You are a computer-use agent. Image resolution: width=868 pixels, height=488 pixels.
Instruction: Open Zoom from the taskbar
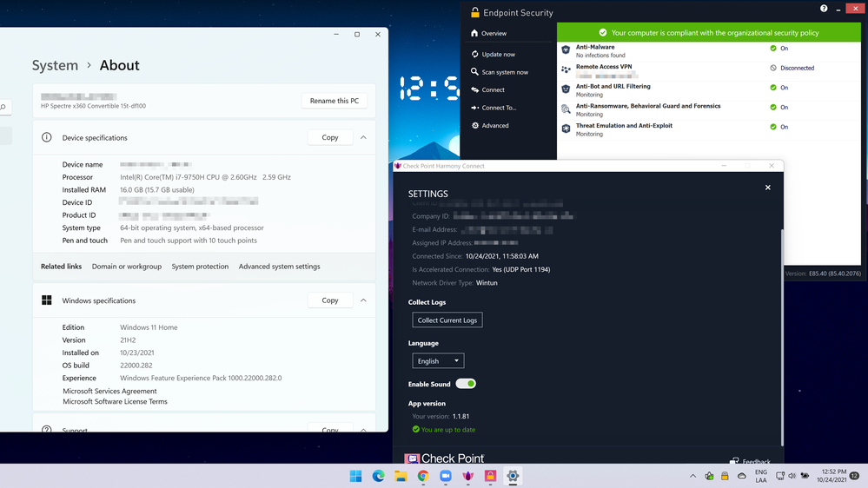click(446, 476)
